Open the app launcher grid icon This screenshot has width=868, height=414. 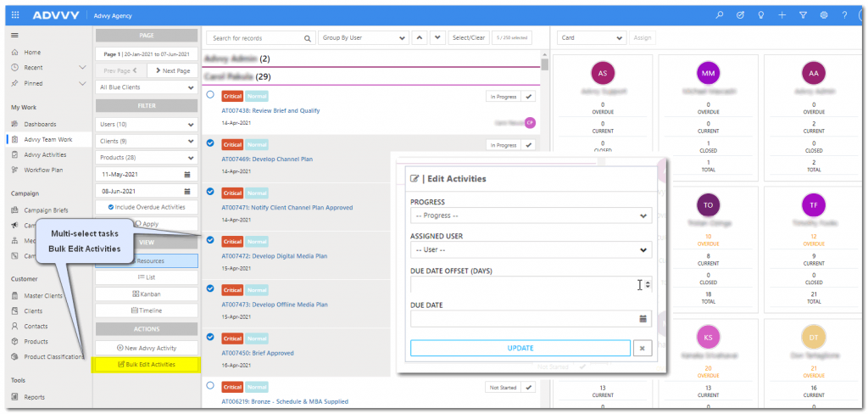tap(15, 15)
